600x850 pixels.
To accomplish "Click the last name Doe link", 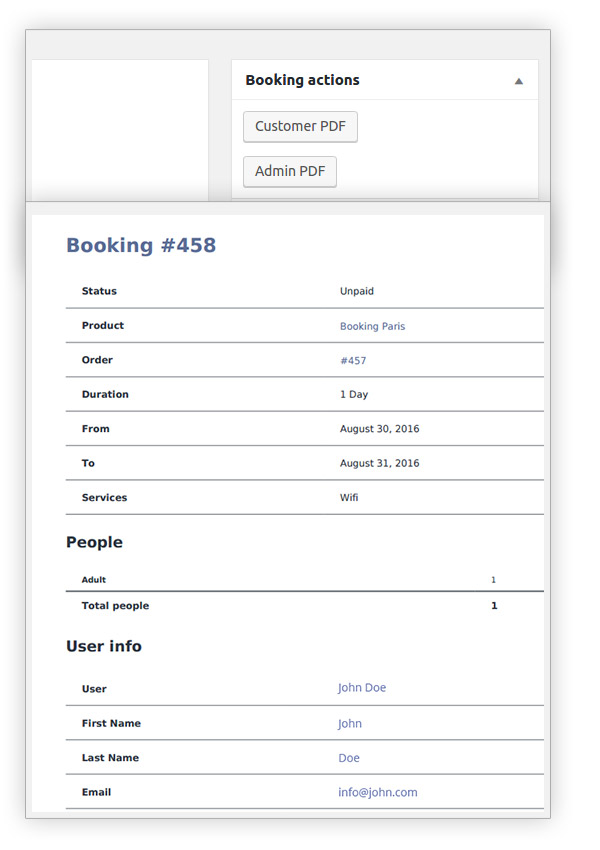I will (349, 758).
